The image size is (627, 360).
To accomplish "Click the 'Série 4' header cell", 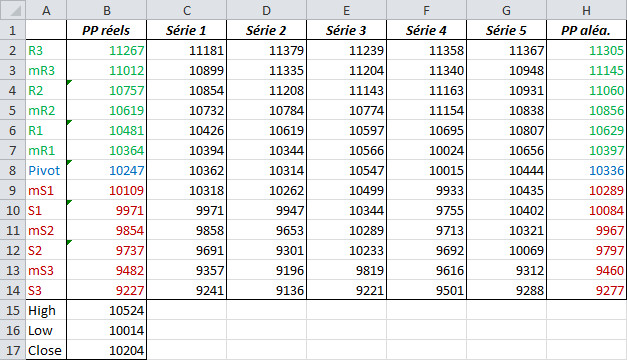I will [426, 30].
